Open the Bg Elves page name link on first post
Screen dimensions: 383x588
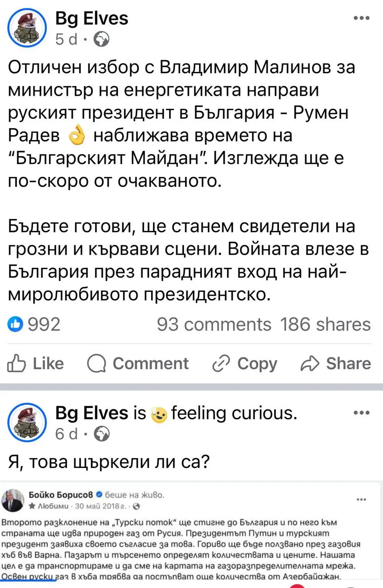(92, 18)
